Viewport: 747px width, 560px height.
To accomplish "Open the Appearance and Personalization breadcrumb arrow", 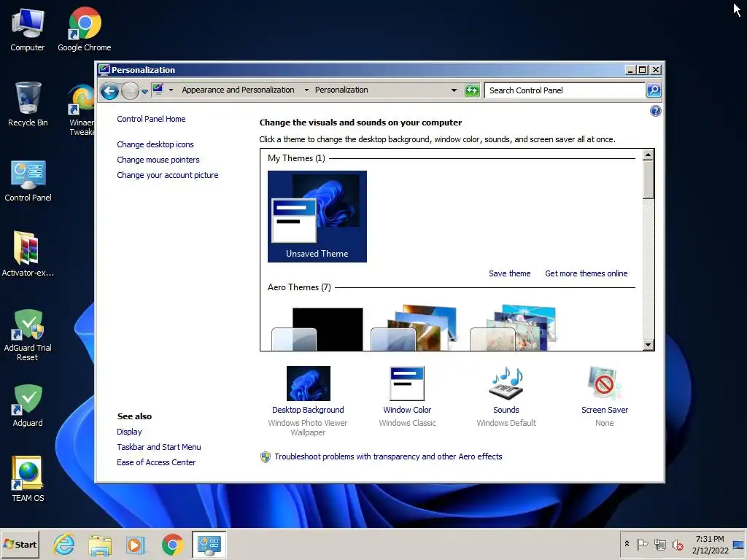I will coord(306,90).
